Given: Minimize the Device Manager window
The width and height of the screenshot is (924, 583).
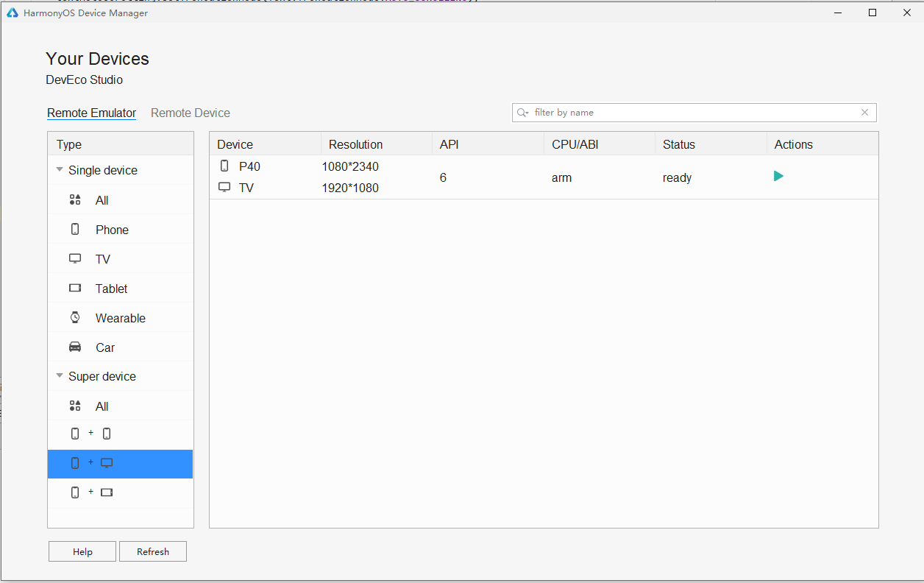Looking at the screenshot, I should [x=839, y=13].
